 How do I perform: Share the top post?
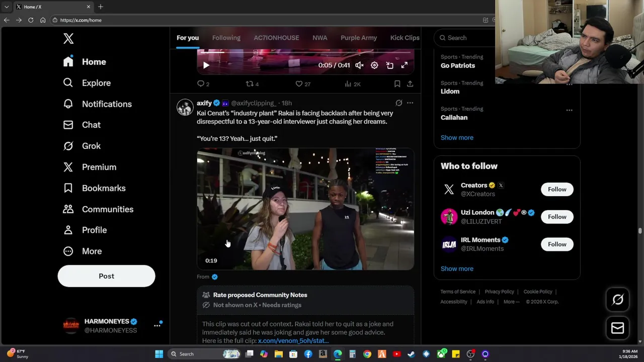(x=410, y=84)
